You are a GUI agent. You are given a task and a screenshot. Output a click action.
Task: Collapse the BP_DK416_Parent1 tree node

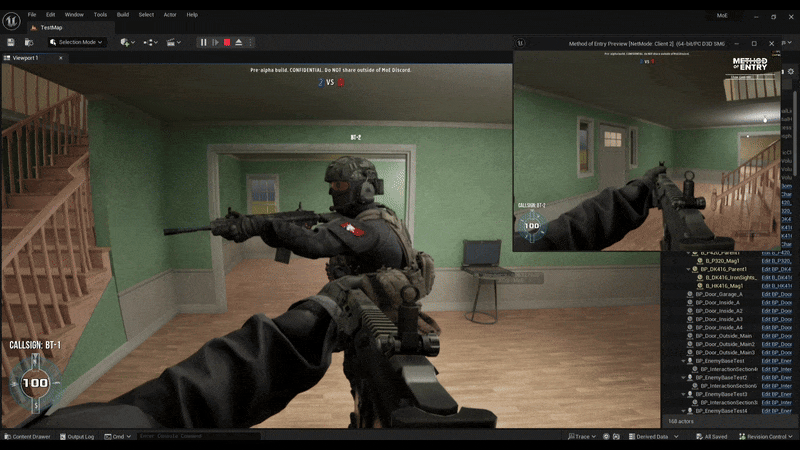688,269
